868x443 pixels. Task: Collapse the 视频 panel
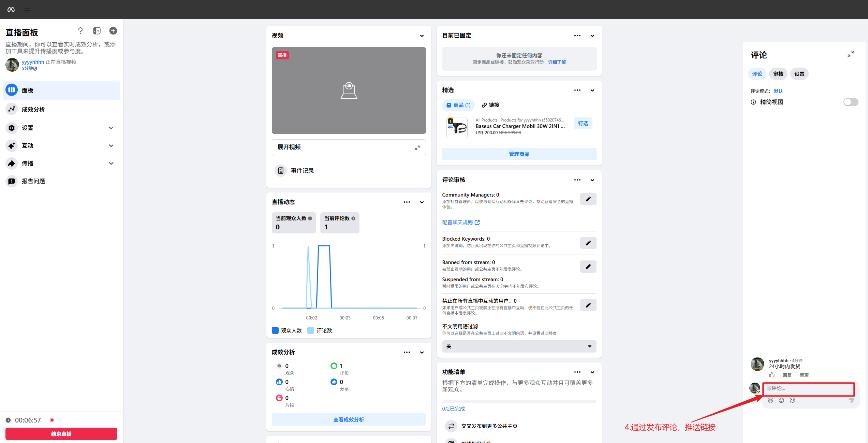[x=422, y=36]
